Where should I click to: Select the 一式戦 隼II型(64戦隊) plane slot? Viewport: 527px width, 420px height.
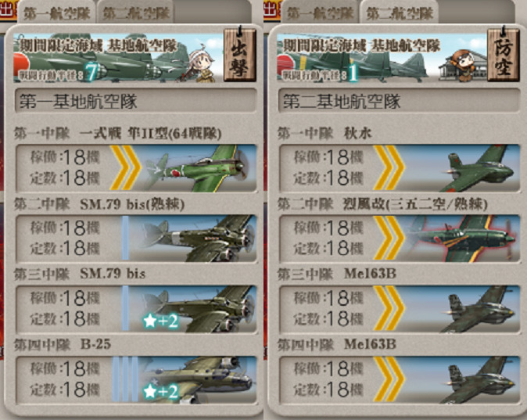tap(136, 168)
